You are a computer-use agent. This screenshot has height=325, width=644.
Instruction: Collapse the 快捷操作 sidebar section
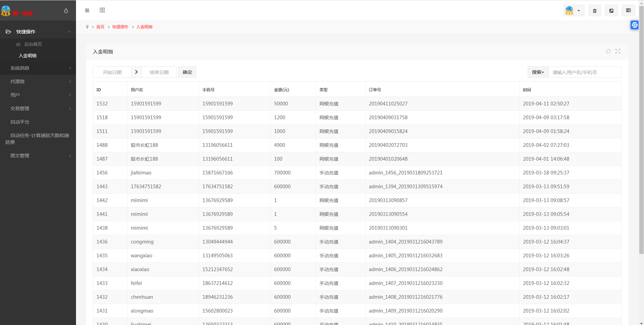[x=38, y=32]
